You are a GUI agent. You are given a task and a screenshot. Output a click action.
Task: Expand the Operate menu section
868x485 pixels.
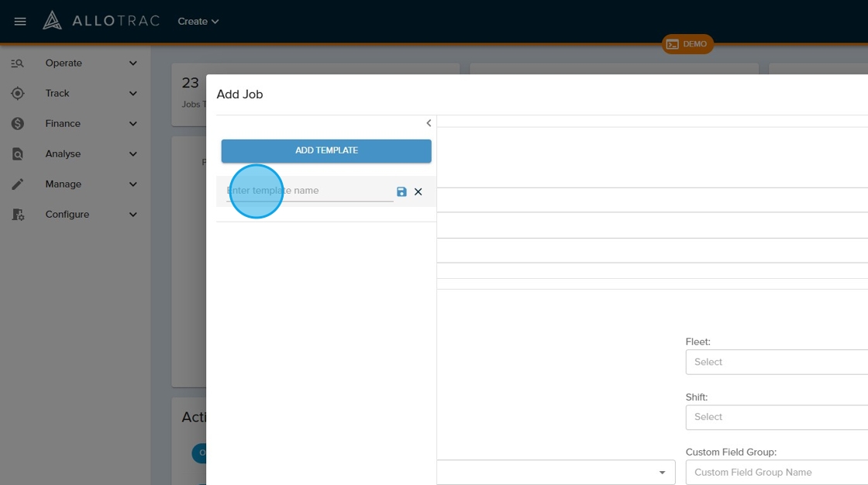coord(133,64)
